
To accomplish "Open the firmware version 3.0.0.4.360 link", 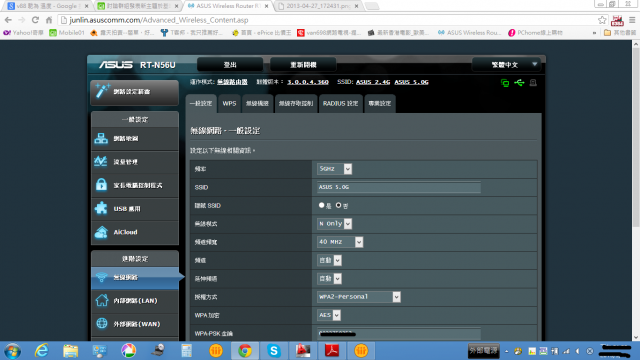I will pyautogui.click(x=308, y=82).
